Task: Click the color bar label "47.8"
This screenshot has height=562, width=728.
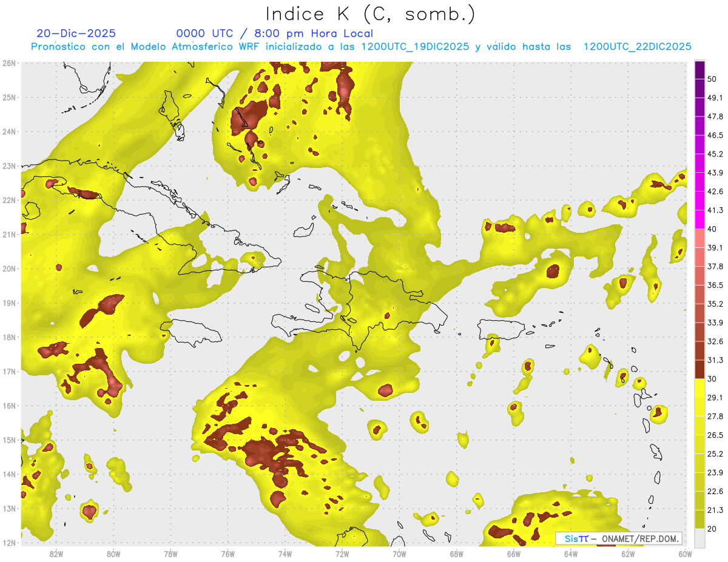Action: [715, 117]
